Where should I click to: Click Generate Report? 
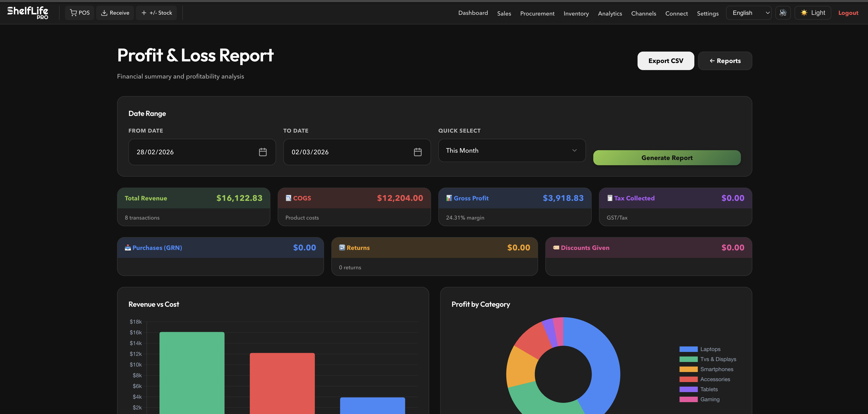(667, 157)
